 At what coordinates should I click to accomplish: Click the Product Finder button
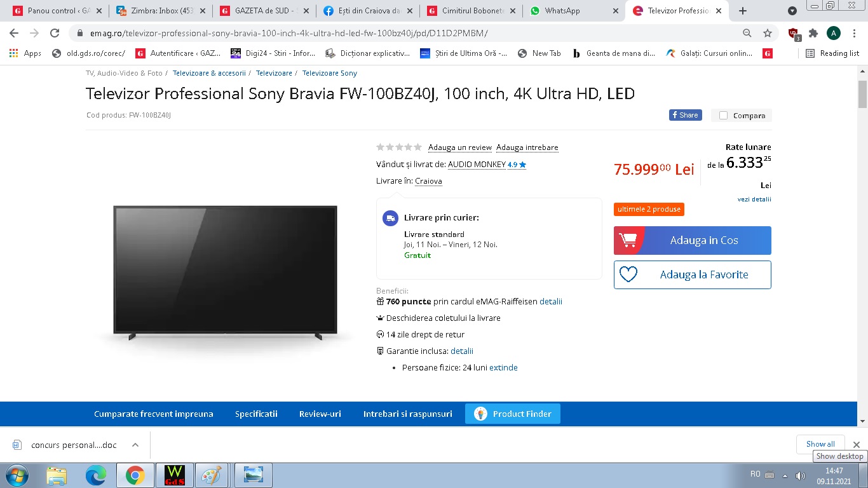(x=513, y=414)
